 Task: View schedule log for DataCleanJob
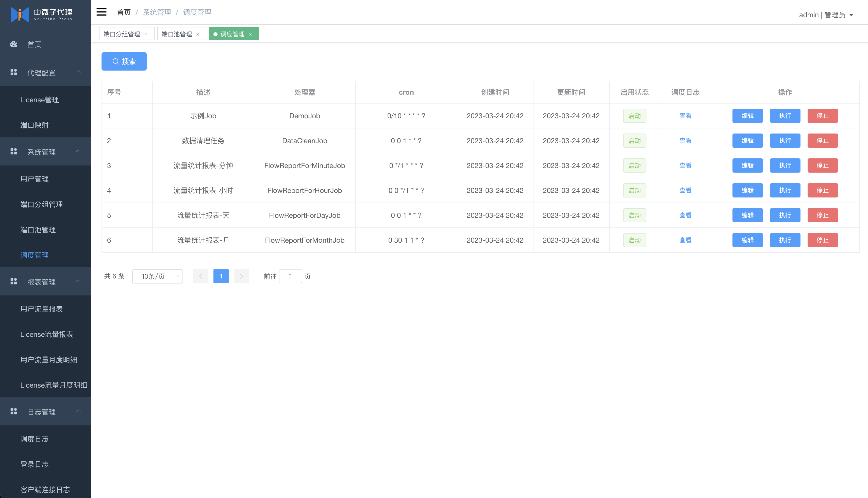(x=685, y=141)
